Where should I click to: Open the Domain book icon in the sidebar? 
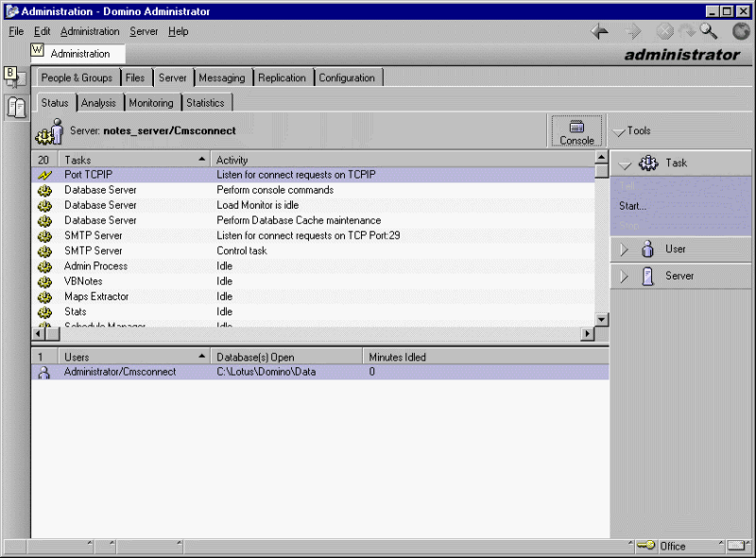tap(16, 107)
